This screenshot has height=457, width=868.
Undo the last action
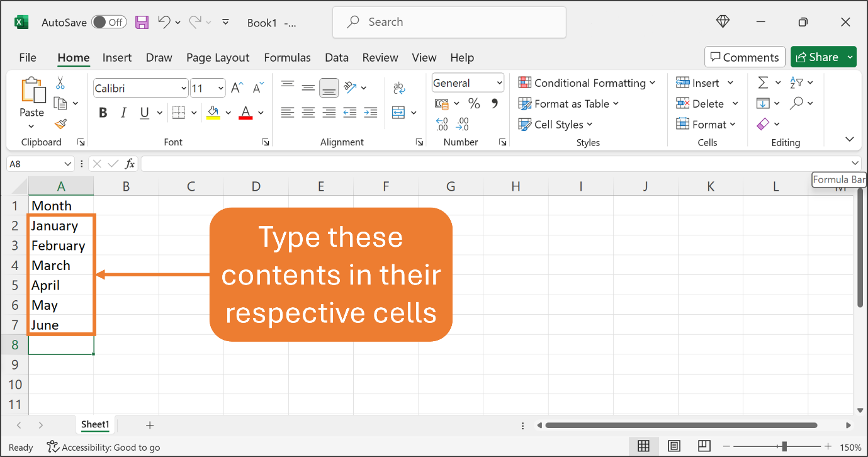tap(164, 22)
